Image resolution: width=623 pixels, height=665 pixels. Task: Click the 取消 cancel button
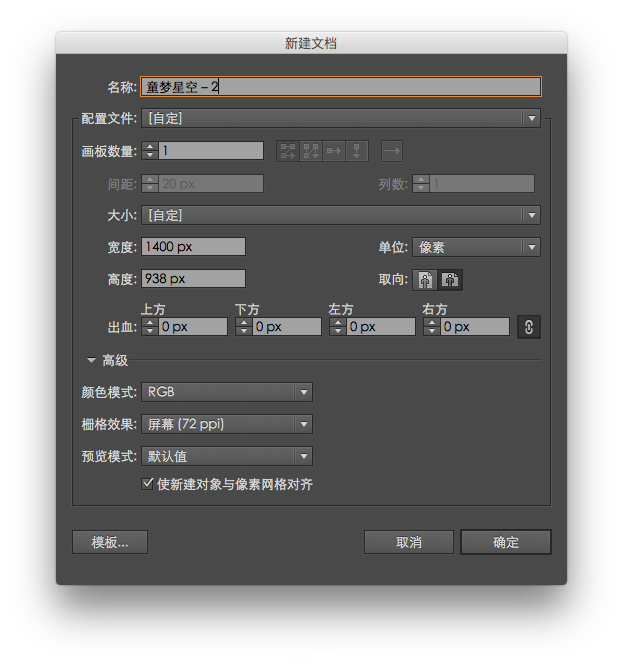[x=409, y=542]
